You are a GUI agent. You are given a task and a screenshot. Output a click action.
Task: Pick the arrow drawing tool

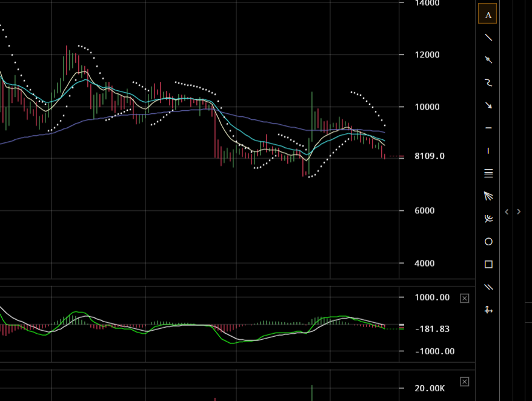pos(488,105)
